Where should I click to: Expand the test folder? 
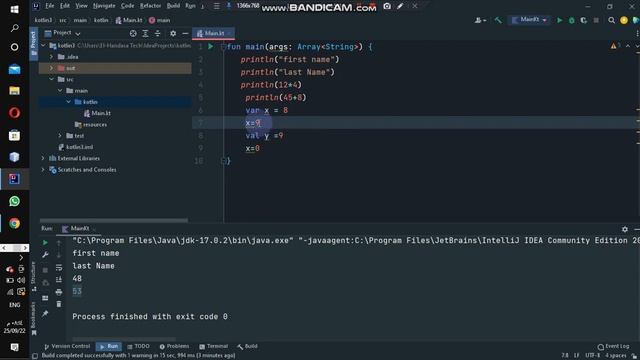tap(60, 136)
